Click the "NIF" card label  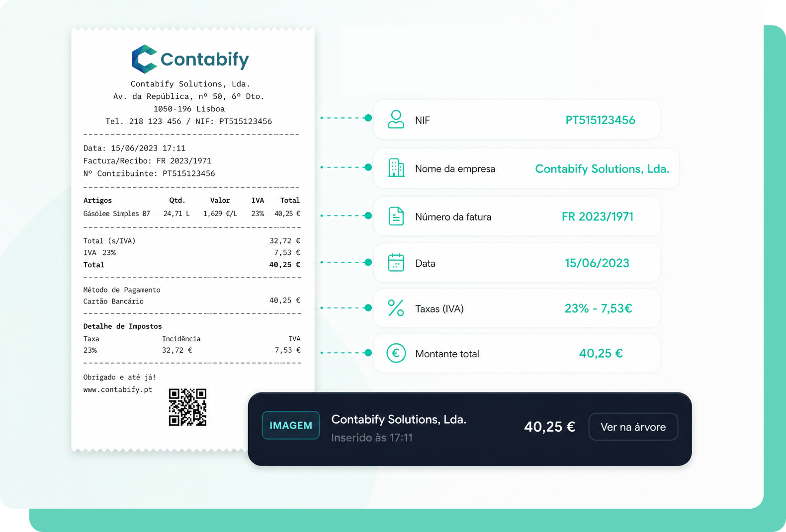coord(423,120)
